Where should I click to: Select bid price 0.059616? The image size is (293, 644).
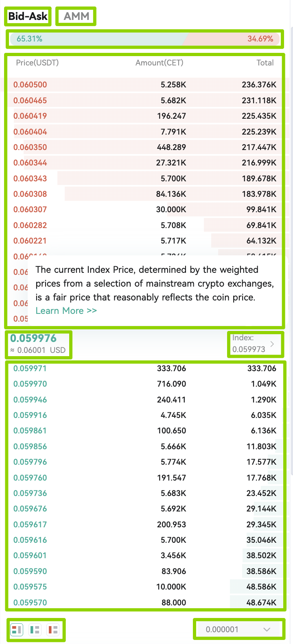point(30,540)
